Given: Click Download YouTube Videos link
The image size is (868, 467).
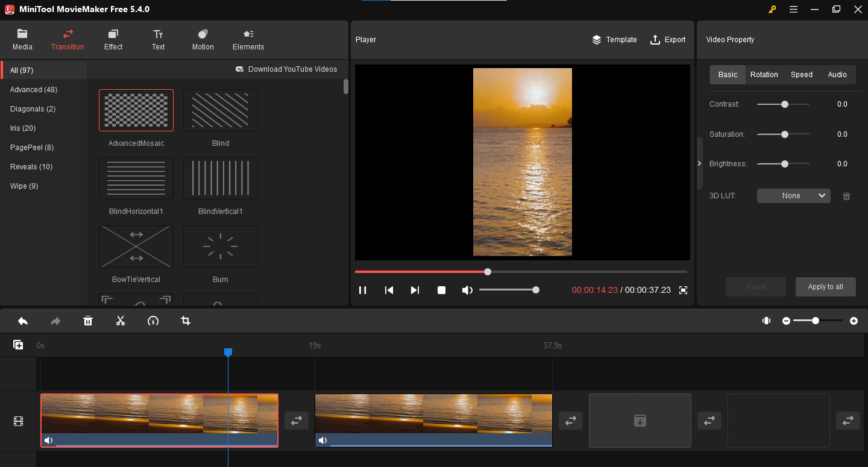Looking at the screenshot, I should click(x=286, y=69).
